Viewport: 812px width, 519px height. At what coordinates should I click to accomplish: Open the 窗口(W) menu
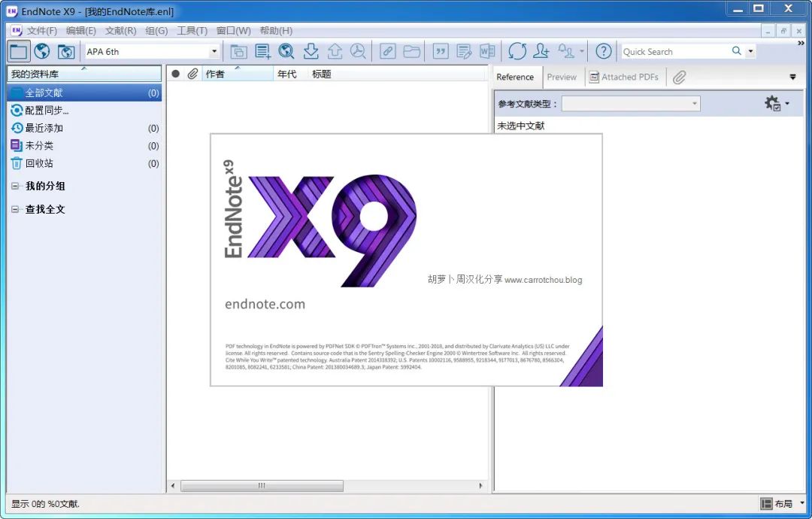[x=234, y=31]
